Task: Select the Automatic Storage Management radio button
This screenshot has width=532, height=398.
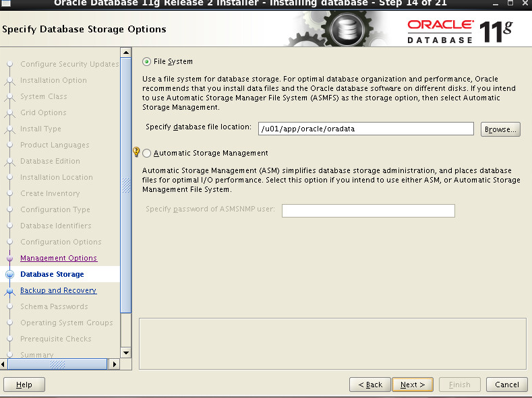Action: (x=146, y=153)
